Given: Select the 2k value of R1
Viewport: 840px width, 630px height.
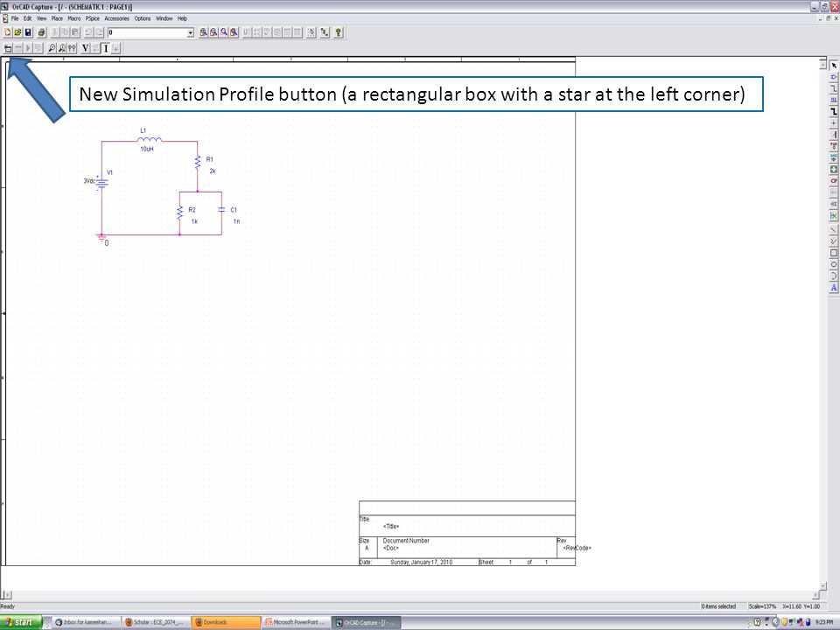Looking at the screenshot, I should point(212,171).
